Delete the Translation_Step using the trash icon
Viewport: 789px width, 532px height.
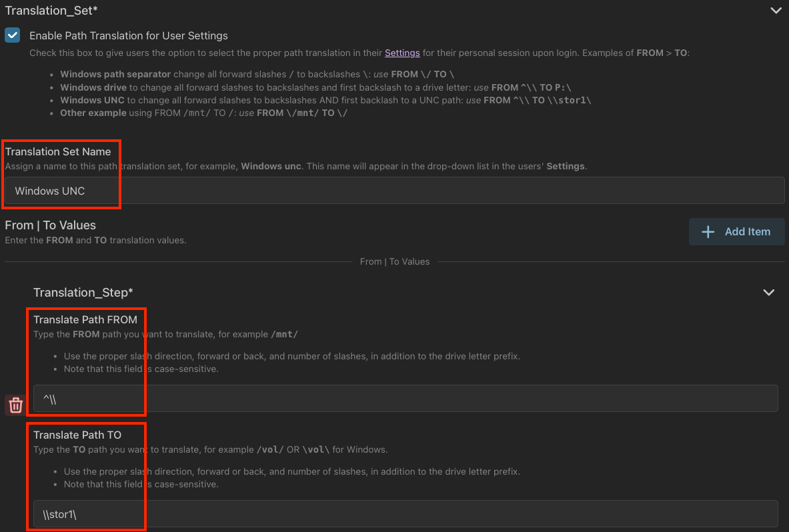pyautogui.click(x=15, y=405)
